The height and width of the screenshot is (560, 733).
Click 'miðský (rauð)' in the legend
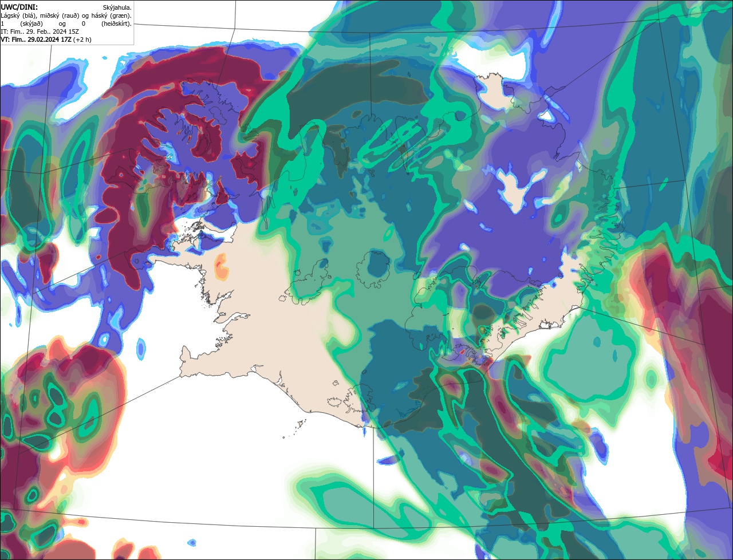click(60, 16)
